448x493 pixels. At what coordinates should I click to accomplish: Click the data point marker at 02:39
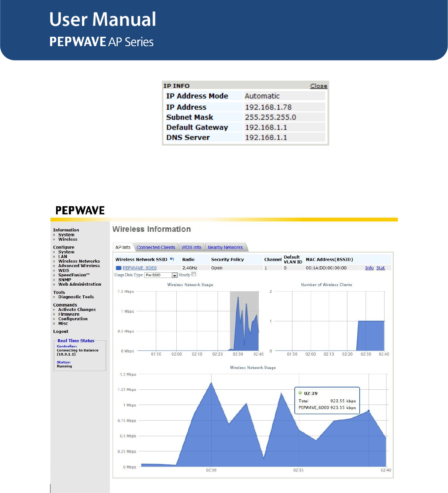click(369, 411)
